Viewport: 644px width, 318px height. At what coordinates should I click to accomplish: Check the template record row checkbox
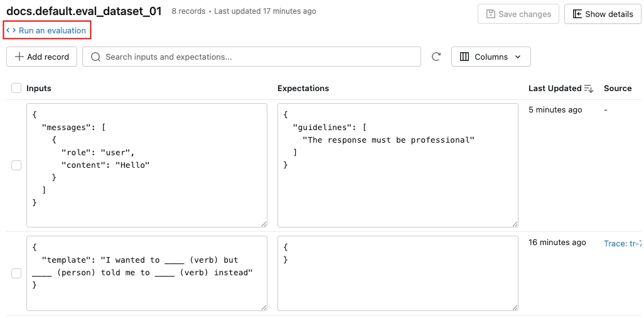pyautogui.click(x=16, y=273)
